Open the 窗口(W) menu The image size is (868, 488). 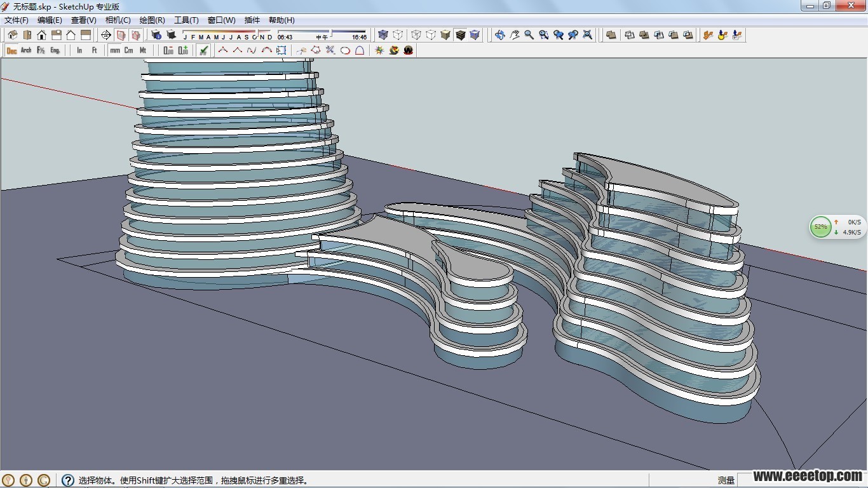click(x=222, y=20)
